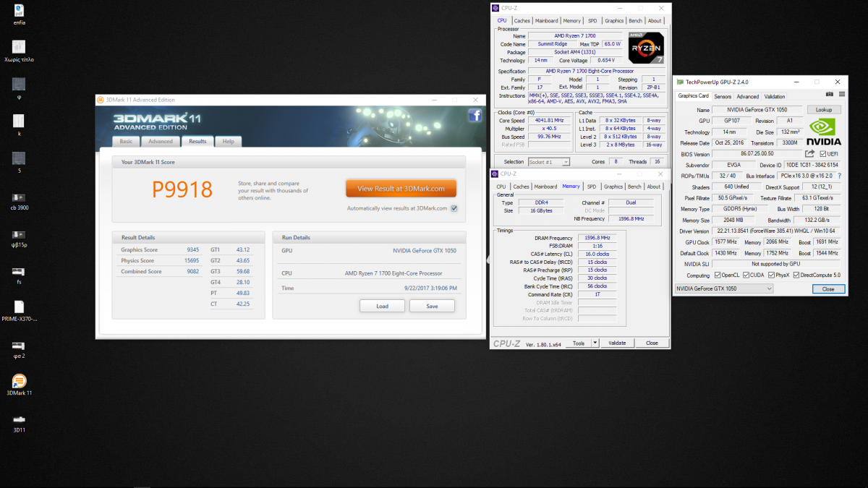Screen dimensions: 868x488
Task: Click the Lookup button in GPU-Z
Action: click(824, 110)
